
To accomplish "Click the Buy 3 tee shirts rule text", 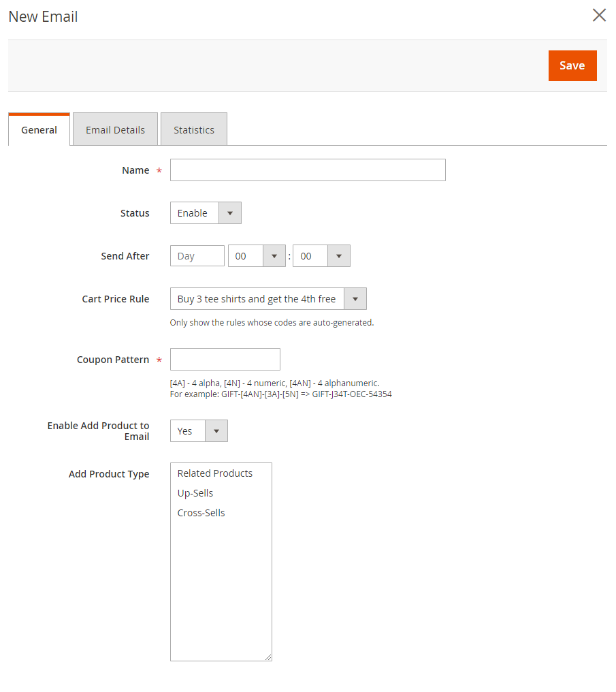I will [x=257, y=299].
